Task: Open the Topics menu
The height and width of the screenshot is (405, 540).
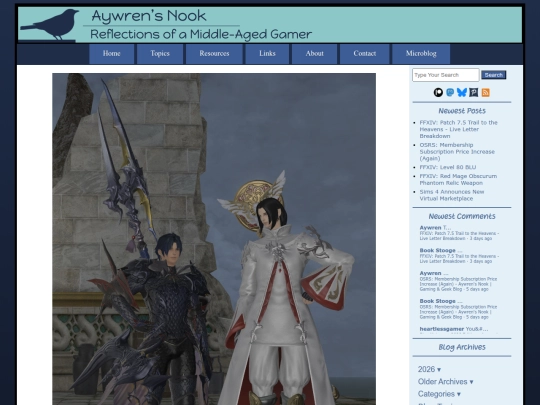Action: click(x=160, y=54)
